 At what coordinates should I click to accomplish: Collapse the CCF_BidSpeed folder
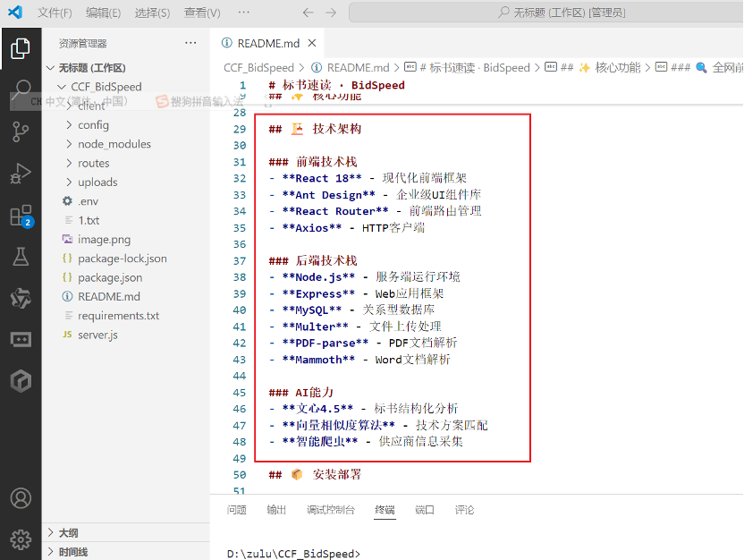pyautogui.click(x=126, y=87)
